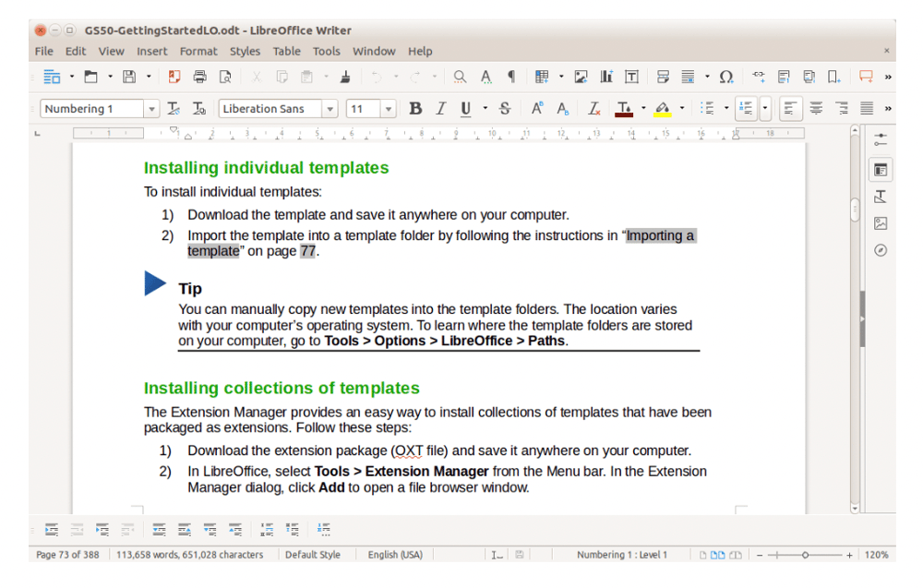
Task: Open the Special Character omega icon
Action: point(726,77)
